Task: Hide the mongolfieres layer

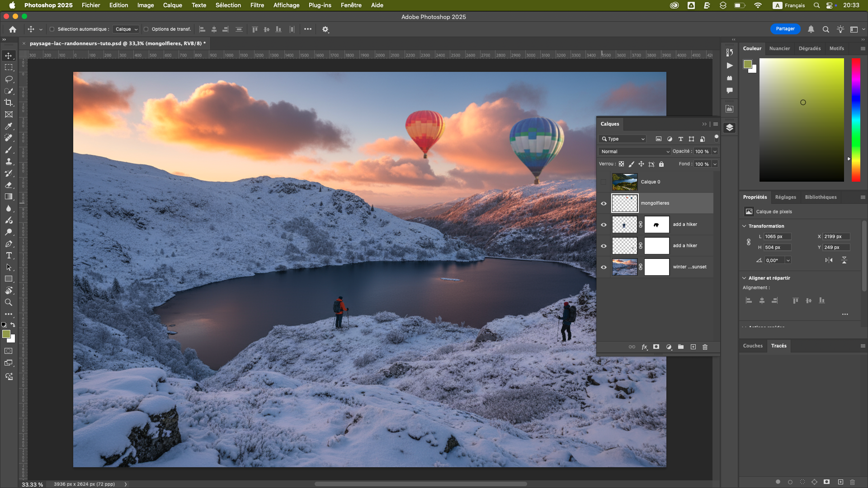Action: [604, 203]
